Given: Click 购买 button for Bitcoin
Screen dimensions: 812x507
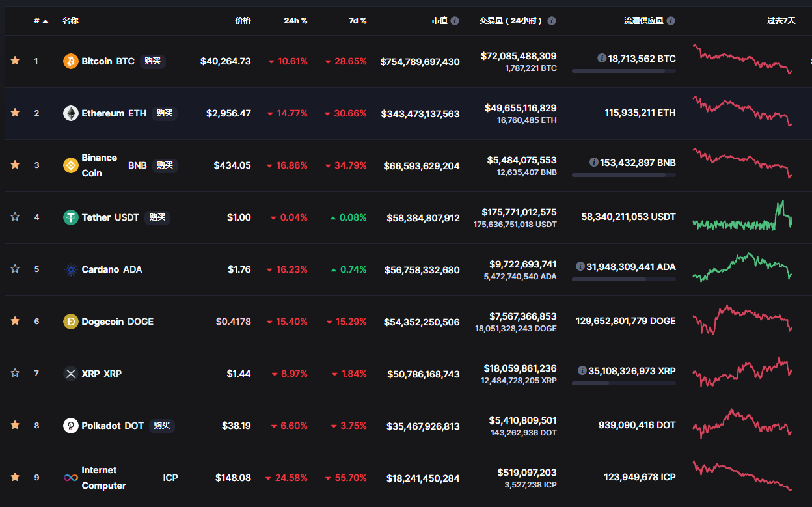Looking at the screenshot, I should pyautogui.click(x=153, y=61).
